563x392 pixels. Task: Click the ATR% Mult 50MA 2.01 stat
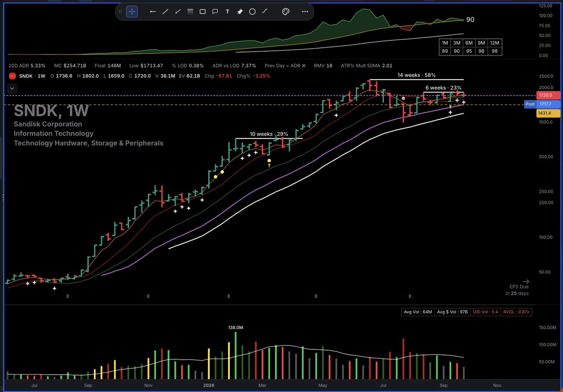[366, 66]
